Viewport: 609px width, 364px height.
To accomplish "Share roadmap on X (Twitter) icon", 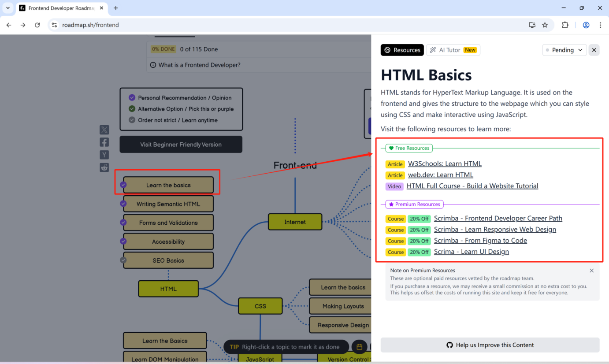I will (104, 130).
